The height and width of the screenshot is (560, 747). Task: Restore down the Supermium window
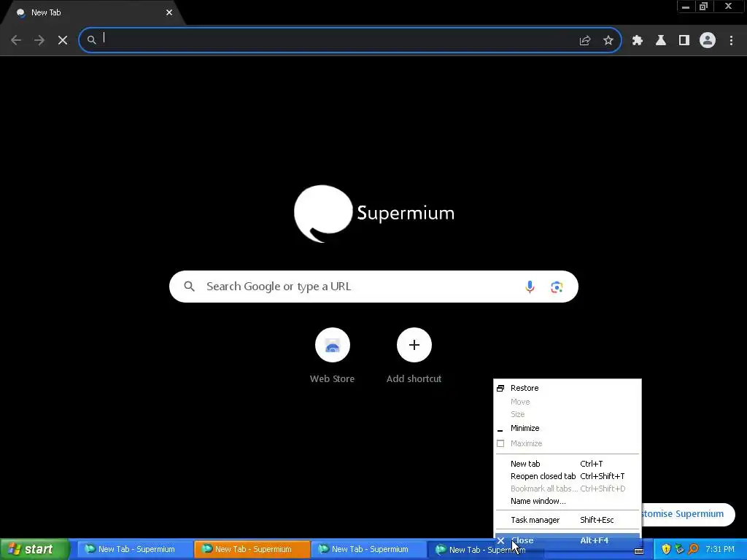tap(703, 7)
